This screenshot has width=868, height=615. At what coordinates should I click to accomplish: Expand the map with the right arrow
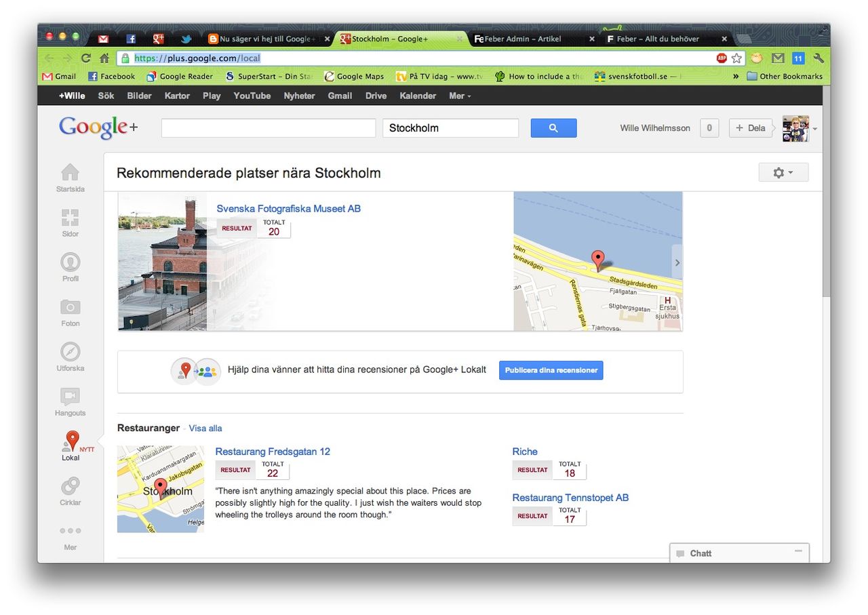point(677,262)
